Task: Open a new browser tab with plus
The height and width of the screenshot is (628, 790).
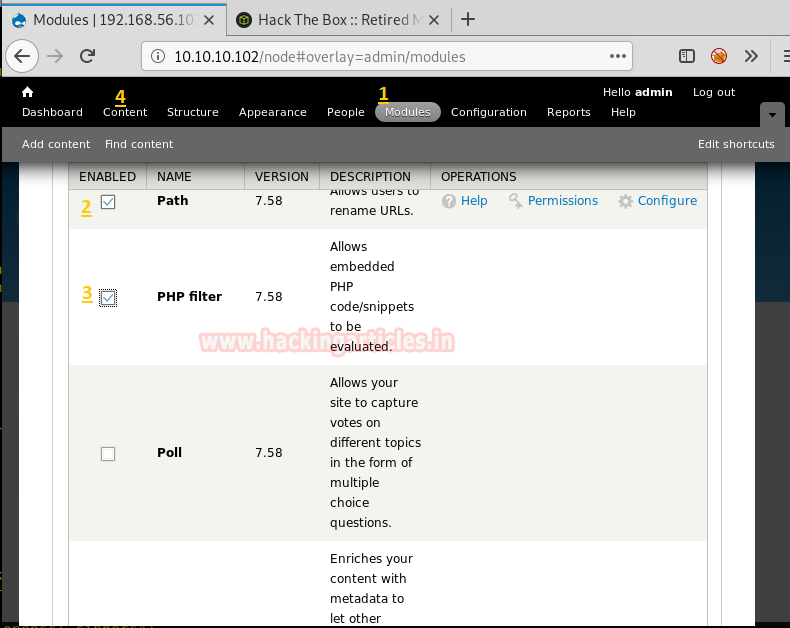Action: tap(468, 19)
